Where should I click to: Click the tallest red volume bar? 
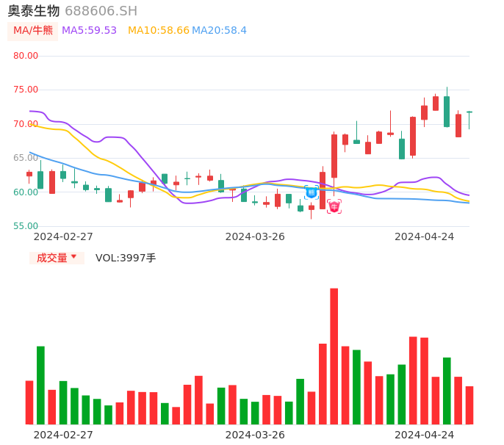tap(334, 356)
